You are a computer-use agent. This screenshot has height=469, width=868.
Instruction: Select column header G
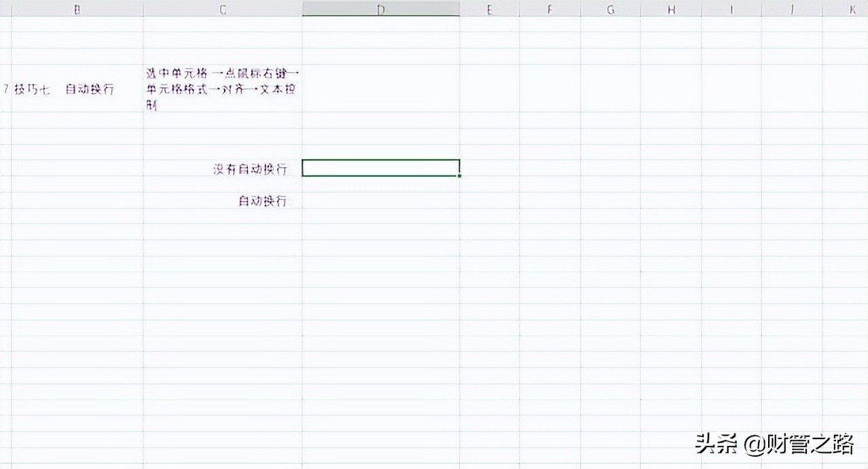(x=609, y=9)
